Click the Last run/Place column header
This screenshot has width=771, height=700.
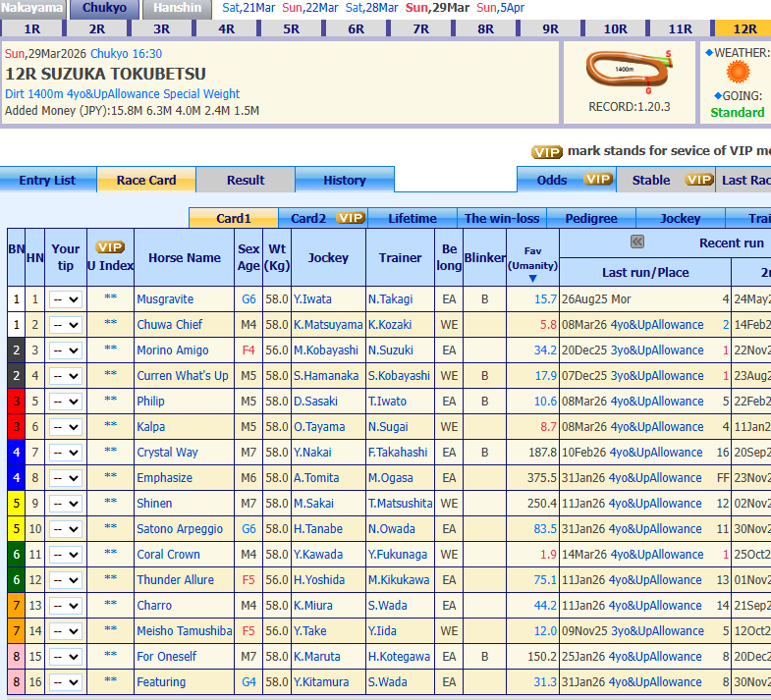(645, 272)
